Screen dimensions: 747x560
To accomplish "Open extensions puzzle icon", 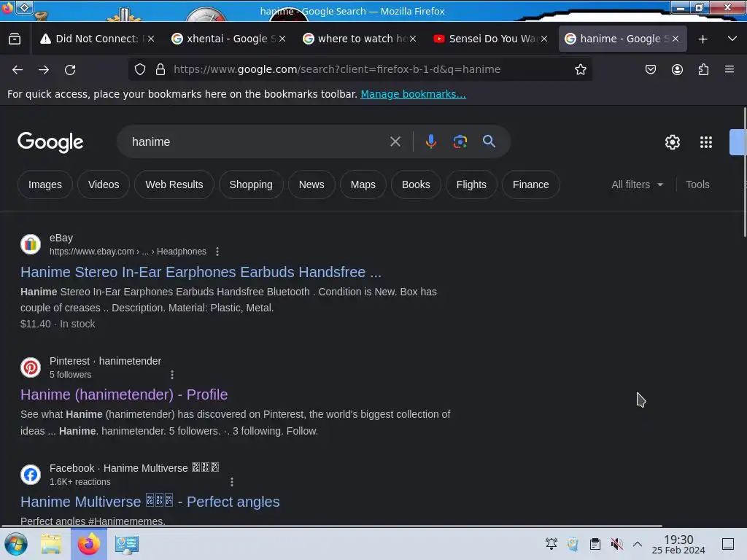I will point(703,69).
